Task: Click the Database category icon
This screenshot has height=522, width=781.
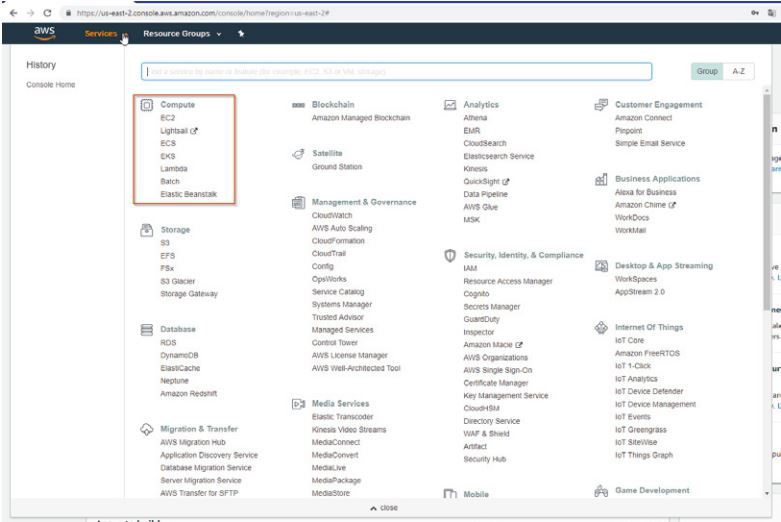Action: pyautogui.click(x=146, y=330)
